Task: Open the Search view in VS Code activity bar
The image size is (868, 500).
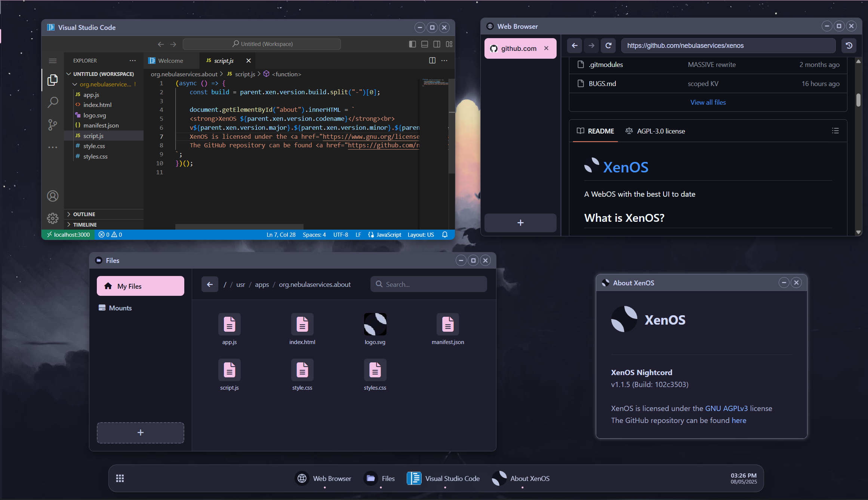Action: pos(53,102)
